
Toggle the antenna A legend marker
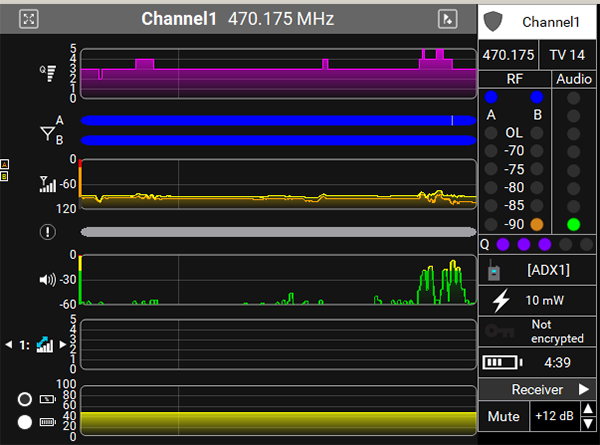[4, 165]
